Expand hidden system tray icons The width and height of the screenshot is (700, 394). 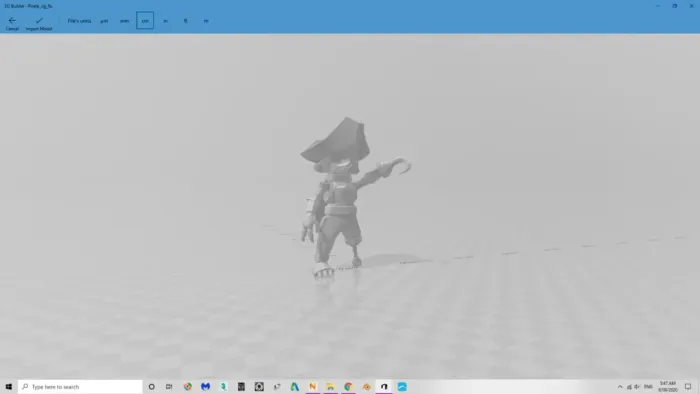tap(620, 387)
